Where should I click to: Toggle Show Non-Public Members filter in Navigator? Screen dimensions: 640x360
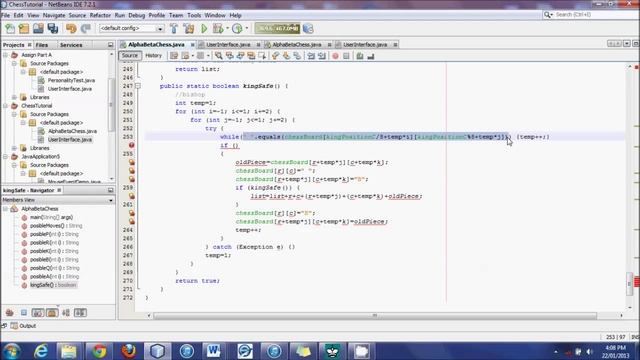52,313
